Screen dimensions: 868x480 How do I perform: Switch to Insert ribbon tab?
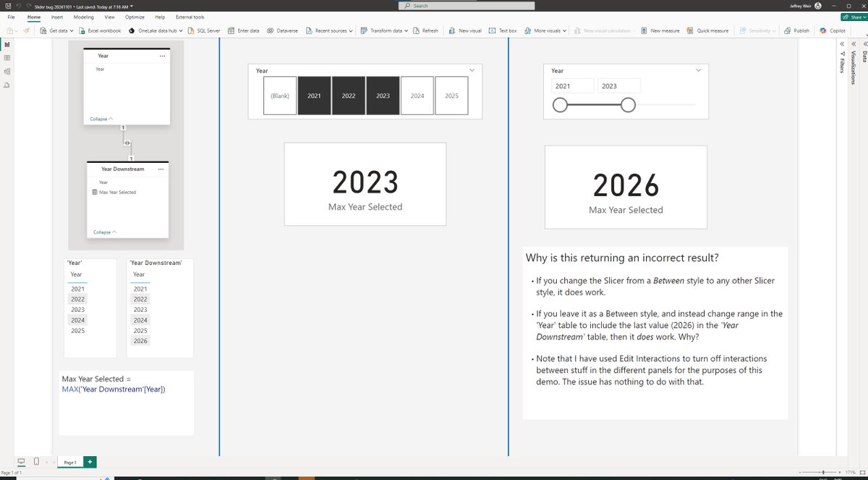click(x=57, y=17)
